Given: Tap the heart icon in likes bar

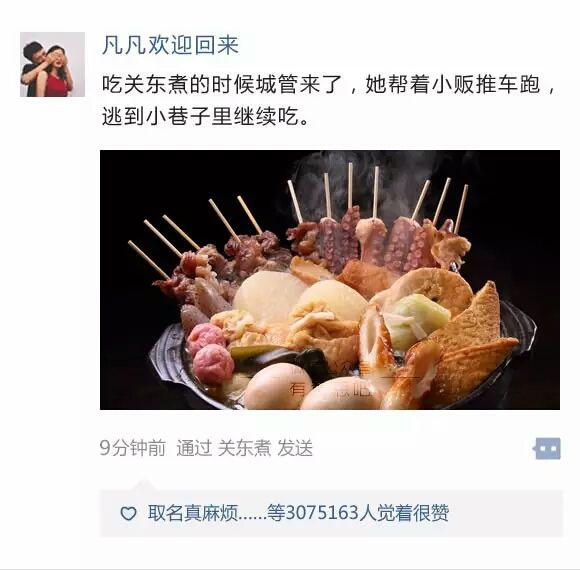Looking at the screenshot, I should 128,513.
